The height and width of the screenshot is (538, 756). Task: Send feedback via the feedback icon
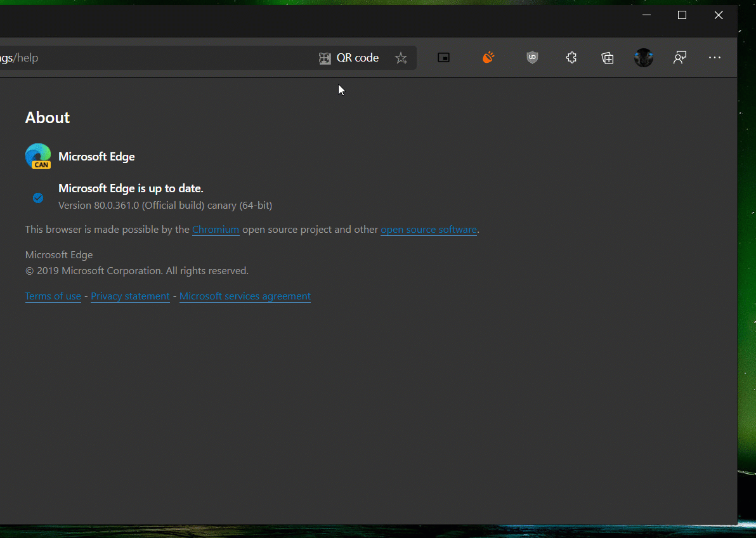pyautogui.click(x=680, y=58)
